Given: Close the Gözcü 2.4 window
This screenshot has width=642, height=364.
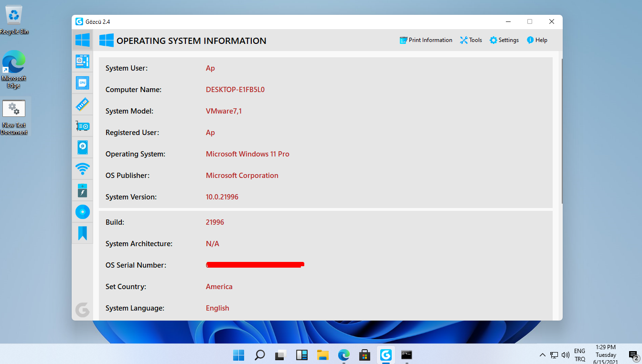Looking at the screenshot, I should click(552, 21).
